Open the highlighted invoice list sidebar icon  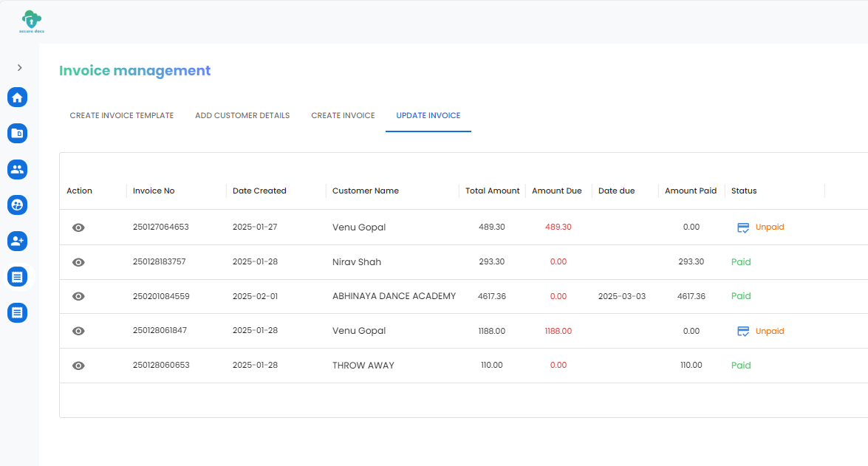17,277
